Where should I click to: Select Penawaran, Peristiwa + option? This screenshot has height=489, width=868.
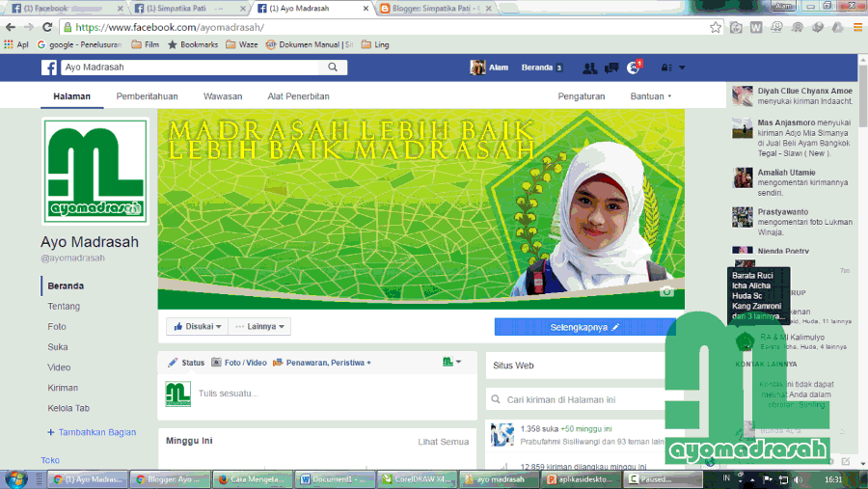tap(322, 363)
